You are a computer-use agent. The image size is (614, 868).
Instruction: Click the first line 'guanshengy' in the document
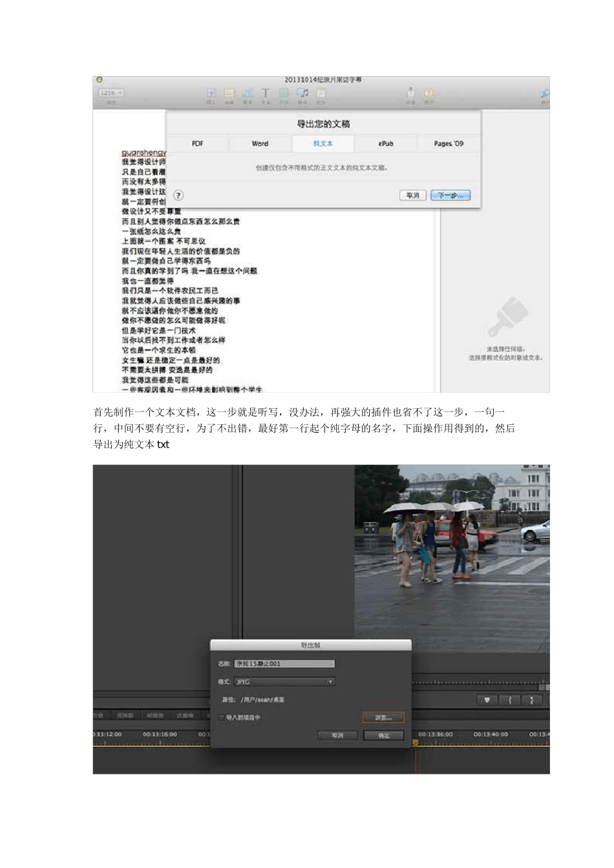(x=144, y=152)
